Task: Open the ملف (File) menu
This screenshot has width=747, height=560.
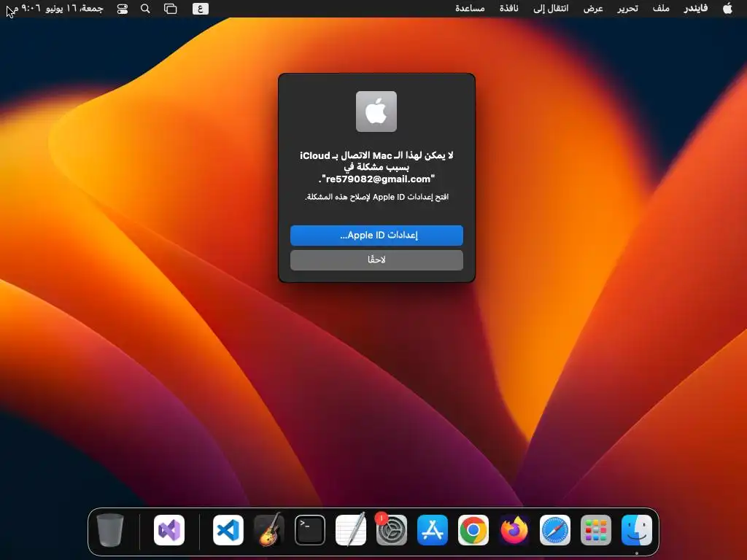Action: [661, 9]
